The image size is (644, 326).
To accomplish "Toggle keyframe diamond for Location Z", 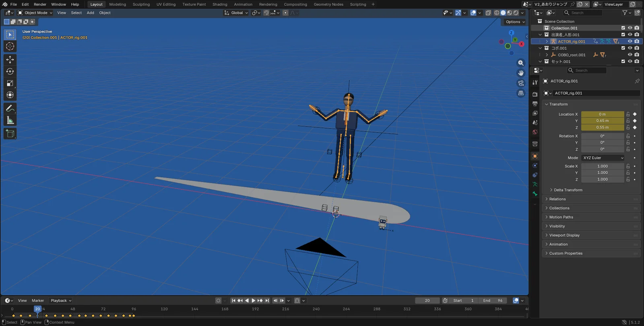I will (x=635, y=127).
